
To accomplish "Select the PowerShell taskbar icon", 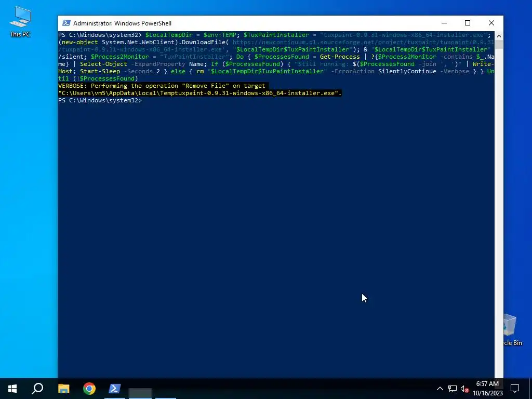I will 115,389.
